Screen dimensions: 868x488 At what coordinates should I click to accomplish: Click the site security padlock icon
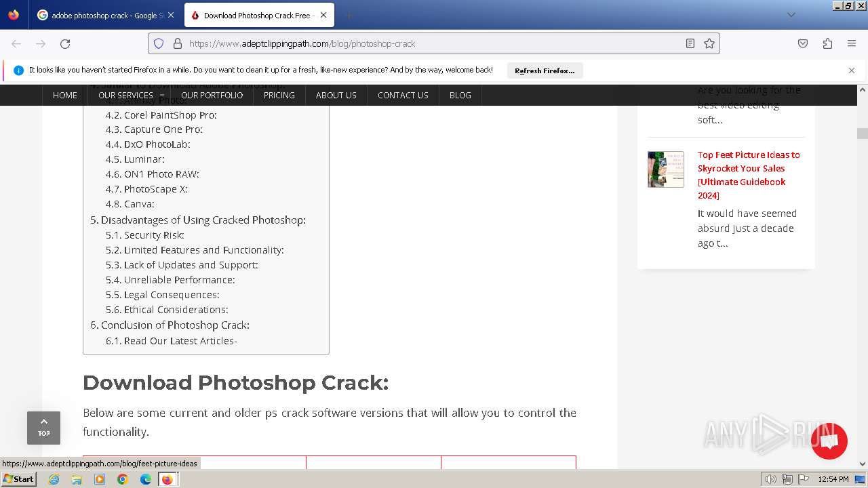(178, 43)
